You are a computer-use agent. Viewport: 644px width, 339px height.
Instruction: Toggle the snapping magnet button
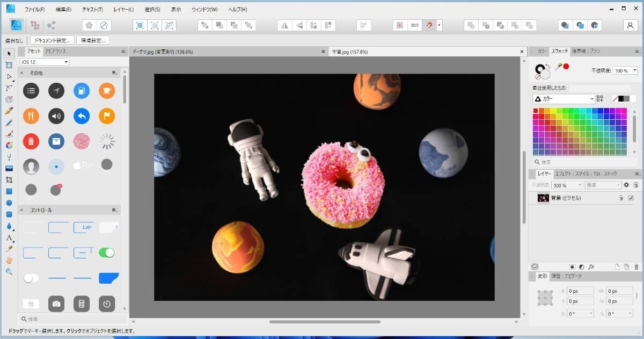click(x=429, y=25)
